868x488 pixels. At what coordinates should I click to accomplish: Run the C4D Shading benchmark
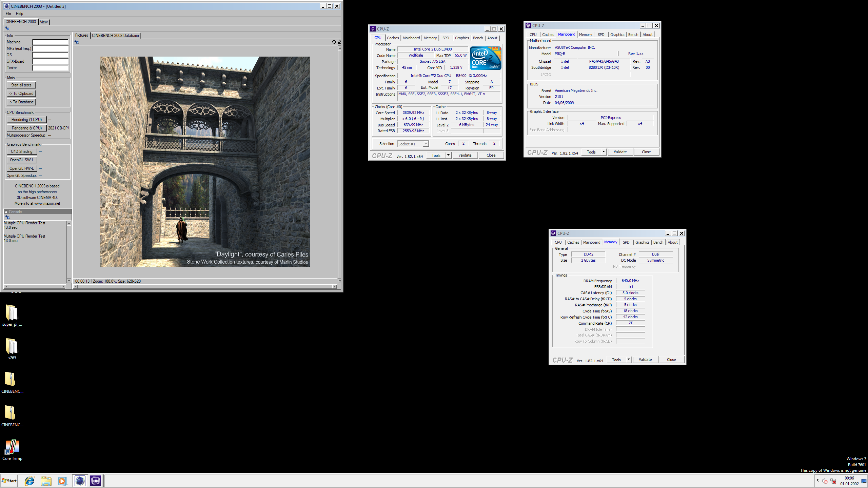22,151
